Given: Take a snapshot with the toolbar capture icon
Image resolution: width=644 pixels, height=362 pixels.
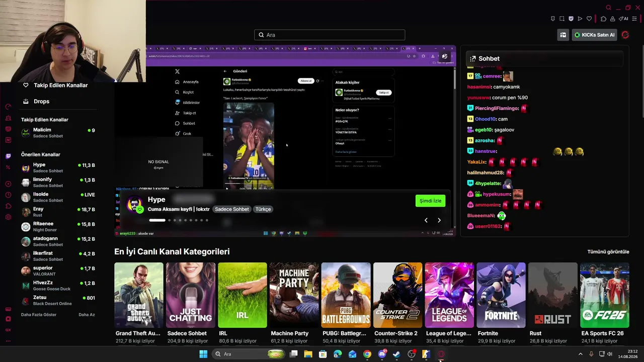Looking at the screenshot, I should click(x=562, y=19).
